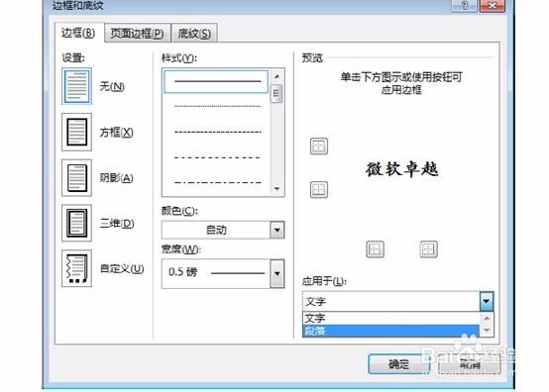The width and height of the screenshot is (549, 392).
Task: Click the 方框(X) setting label
Action: tap(116, 133)
